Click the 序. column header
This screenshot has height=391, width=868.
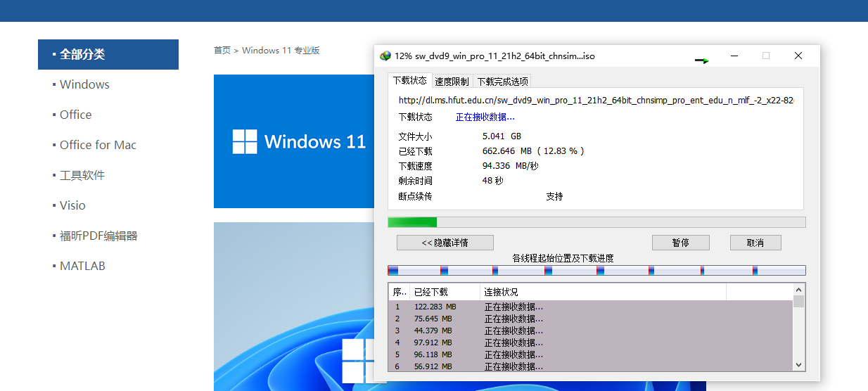tap(399, 292)
